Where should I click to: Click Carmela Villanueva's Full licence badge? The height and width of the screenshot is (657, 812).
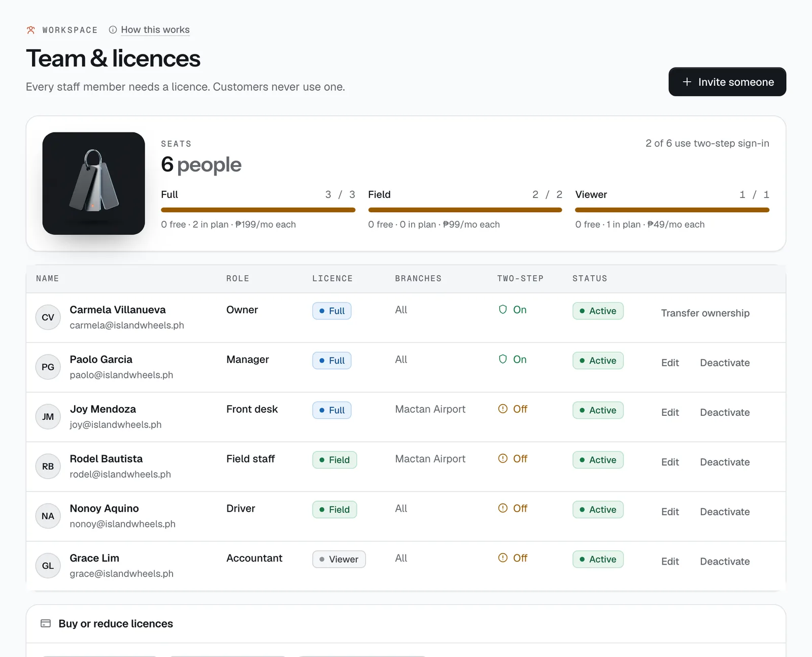pos(332,311)
